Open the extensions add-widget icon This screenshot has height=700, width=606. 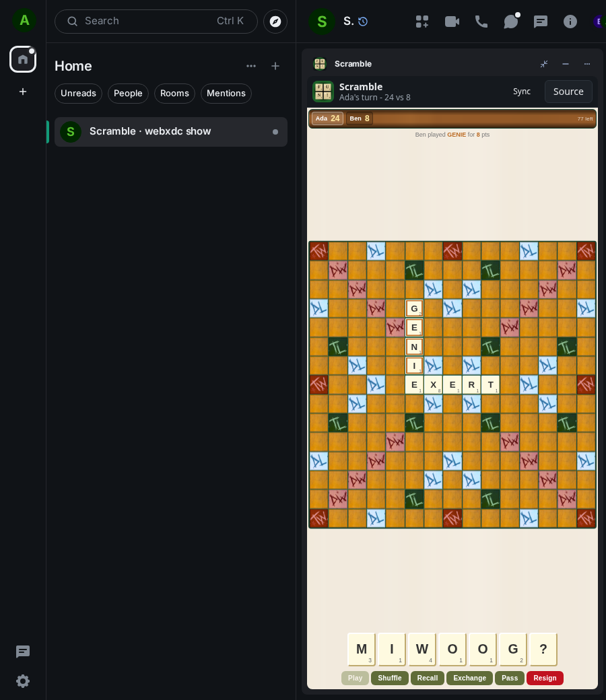point(422,22)
